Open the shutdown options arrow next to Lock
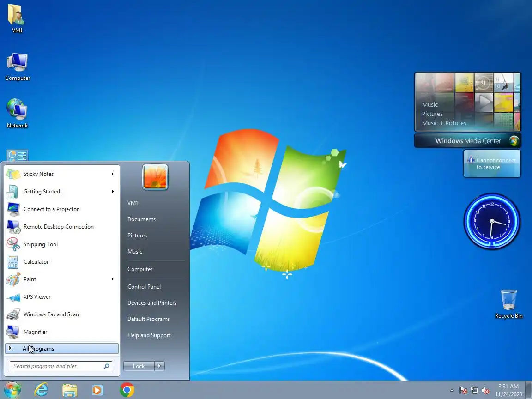Image resolution: width=532 pixels, height=399 pixels. 159,366
